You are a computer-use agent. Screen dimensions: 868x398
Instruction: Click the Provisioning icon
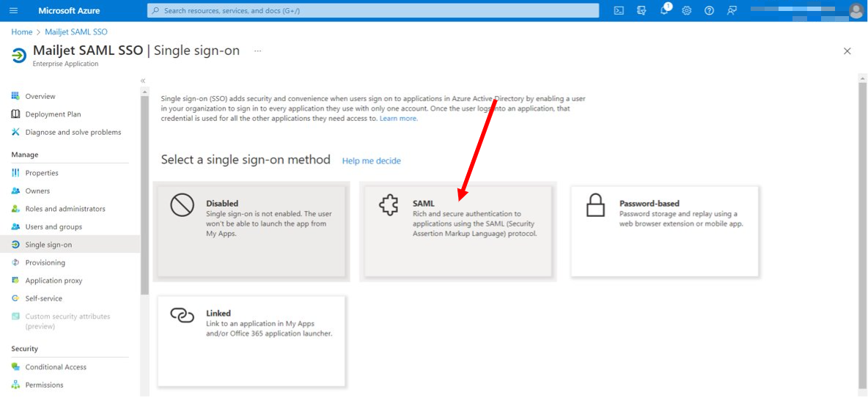click(x=15, y=262)
